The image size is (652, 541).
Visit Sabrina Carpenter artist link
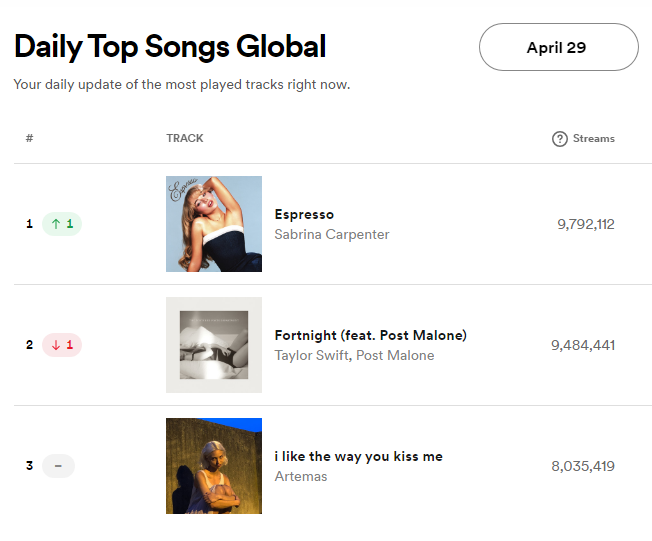click(332, 234)
